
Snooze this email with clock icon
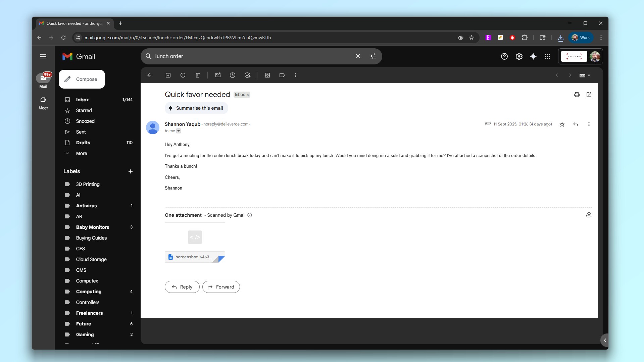(233, 75)
